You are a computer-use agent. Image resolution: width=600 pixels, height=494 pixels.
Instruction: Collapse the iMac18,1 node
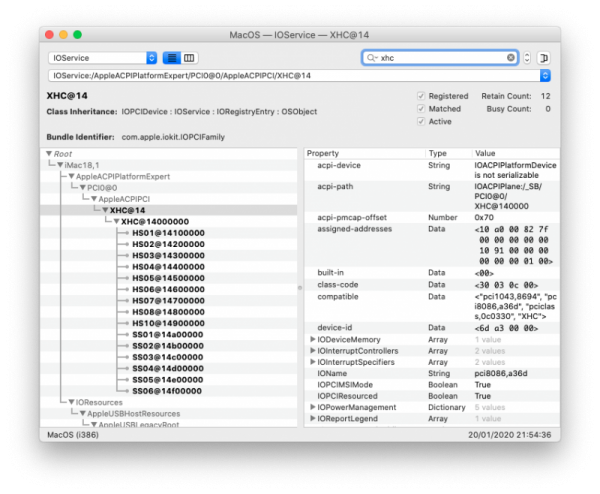tap(60, 165)
